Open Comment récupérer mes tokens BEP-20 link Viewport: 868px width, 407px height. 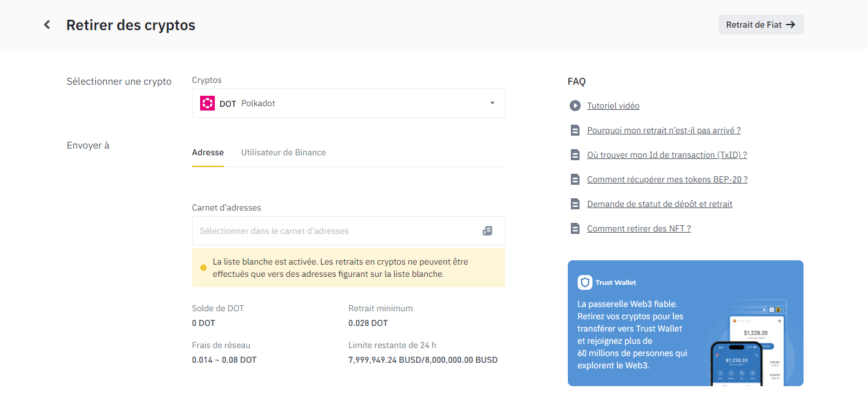point(667,179)
